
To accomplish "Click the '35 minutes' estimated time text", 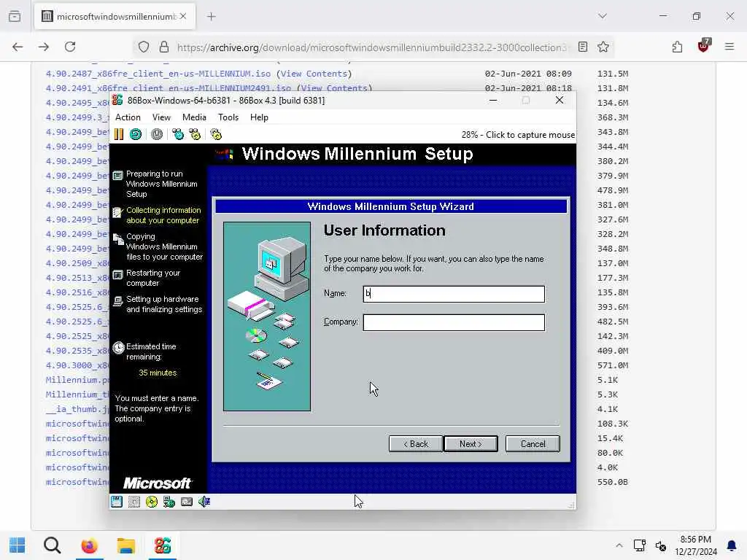I will pos(158,373).
